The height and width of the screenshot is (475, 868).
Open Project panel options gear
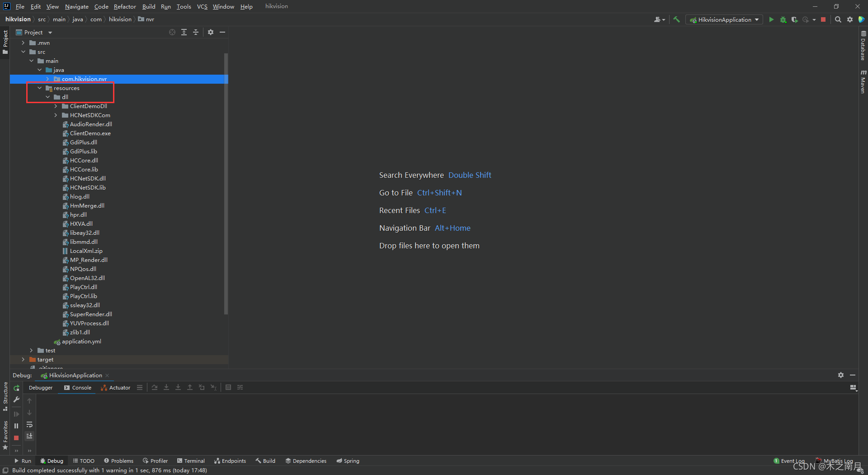(211, 32)
